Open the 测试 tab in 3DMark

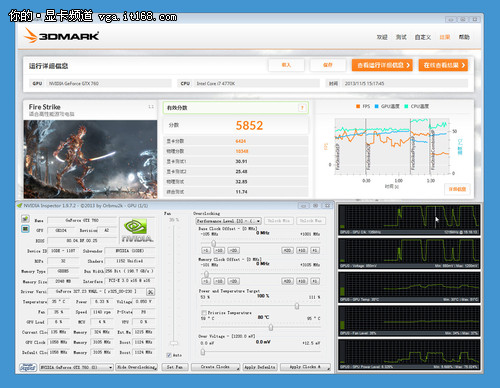401,37
